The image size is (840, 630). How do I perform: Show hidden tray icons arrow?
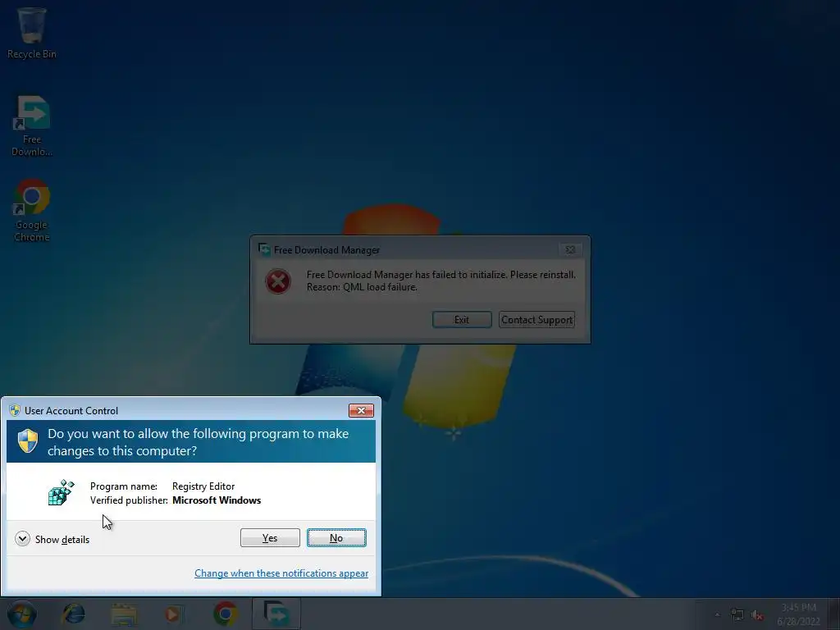717,614
